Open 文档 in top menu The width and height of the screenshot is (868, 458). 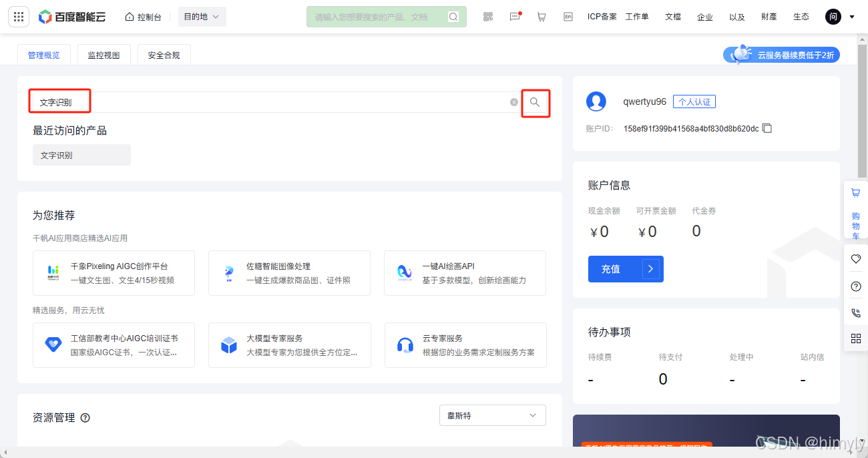(x=673, y=17)
